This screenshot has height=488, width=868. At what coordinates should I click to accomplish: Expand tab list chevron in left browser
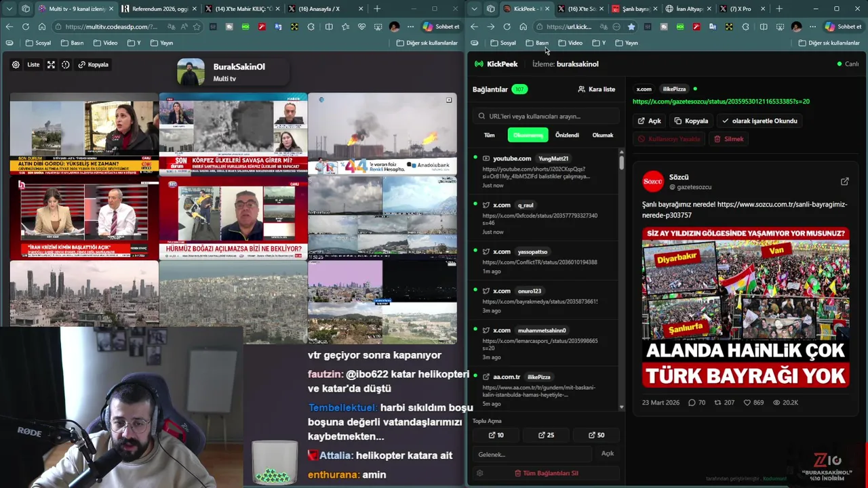9,9
